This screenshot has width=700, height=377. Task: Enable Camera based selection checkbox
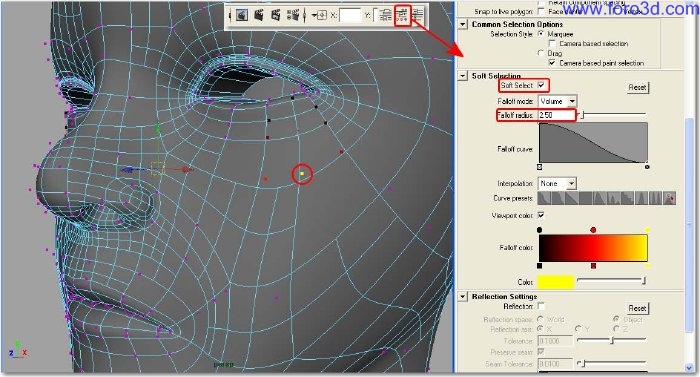coord(552,43)
